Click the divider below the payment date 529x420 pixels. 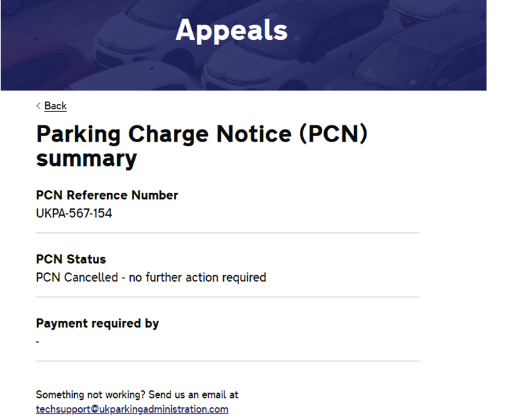[227, 361]
